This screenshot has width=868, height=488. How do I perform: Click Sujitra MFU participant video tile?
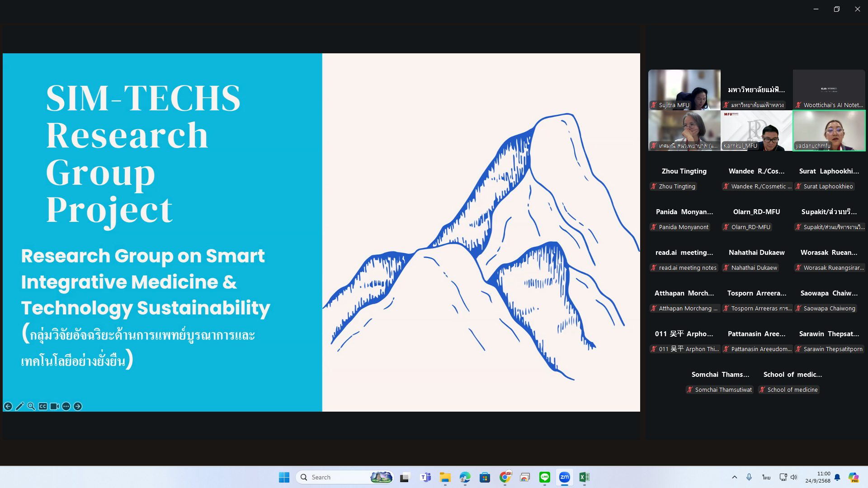click(684, 89)
